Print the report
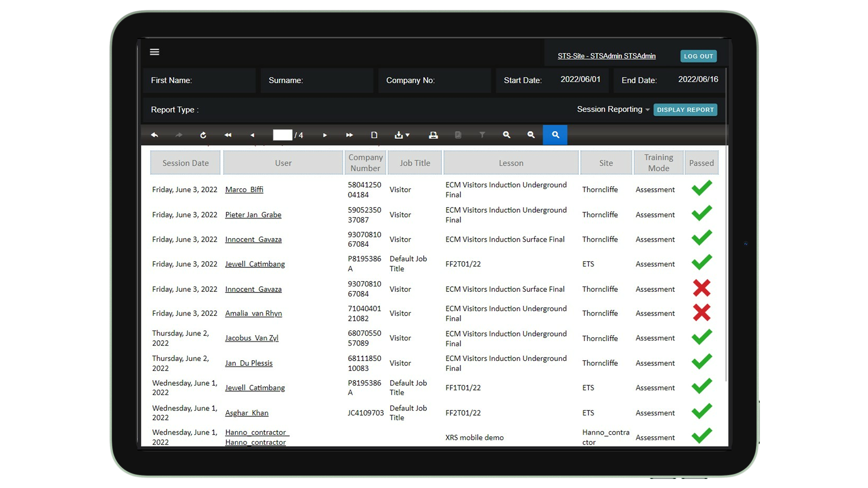Viewport: 868px width, 488px height. pyautogui.click(x=433, y=135)
